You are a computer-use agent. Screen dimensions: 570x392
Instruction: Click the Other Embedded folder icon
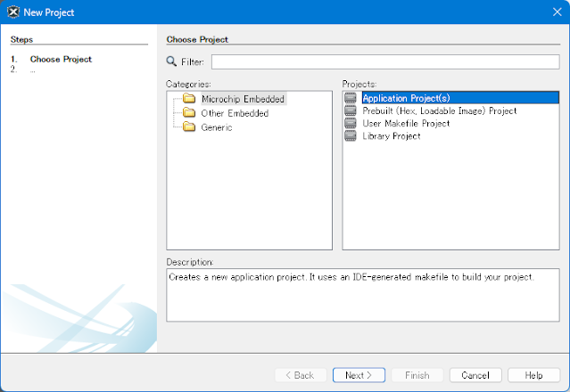pyautogui.click(x=189, y=112)
